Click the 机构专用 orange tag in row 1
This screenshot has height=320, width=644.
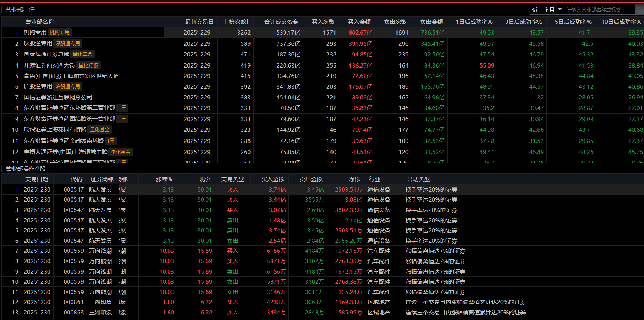(x=60, y=33)
